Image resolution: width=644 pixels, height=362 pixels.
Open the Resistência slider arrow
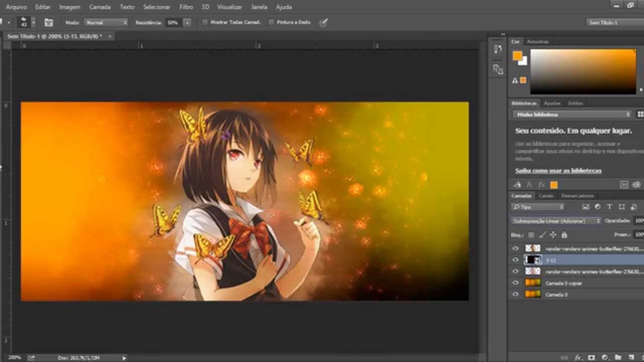[x=187, y=23]
